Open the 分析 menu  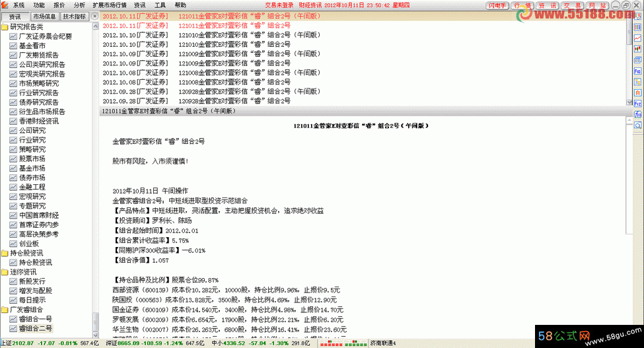pos(79,5)
